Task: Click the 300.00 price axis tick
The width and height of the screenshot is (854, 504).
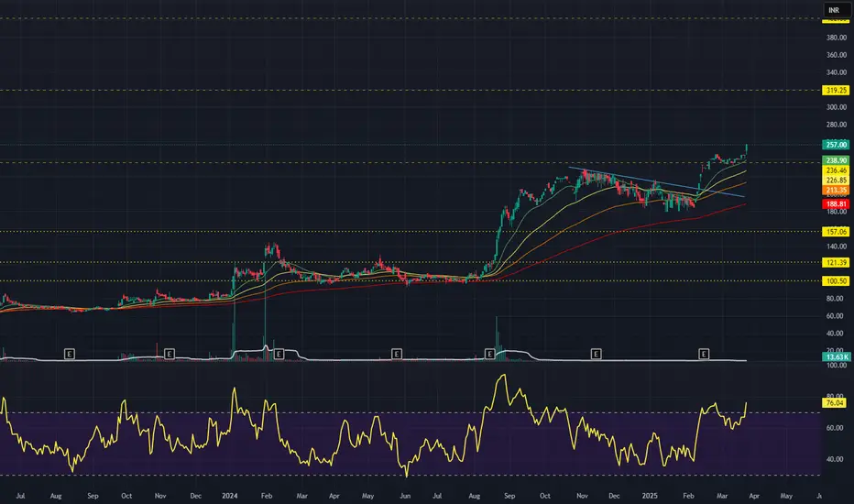Action: coord(836,107)
